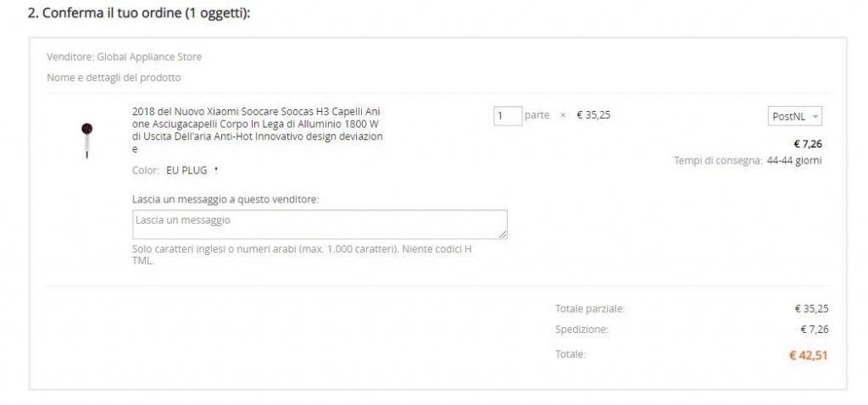Click the EU PLUG color value text
Image resolution: width=868 pixels, height=405 pixels.
pos(186,170)
